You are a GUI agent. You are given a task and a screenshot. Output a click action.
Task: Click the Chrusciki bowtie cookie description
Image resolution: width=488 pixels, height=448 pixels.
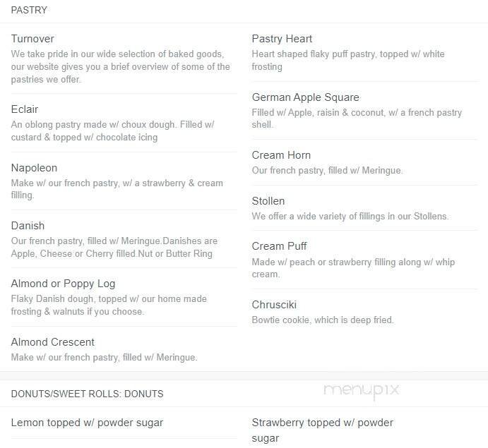[323, 320]
